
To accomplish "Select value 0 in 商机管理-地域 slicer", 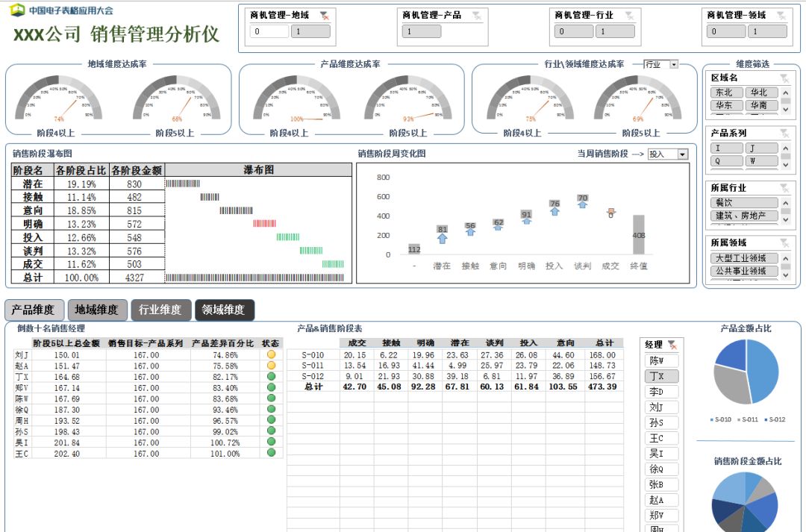I will pos(269,31).
